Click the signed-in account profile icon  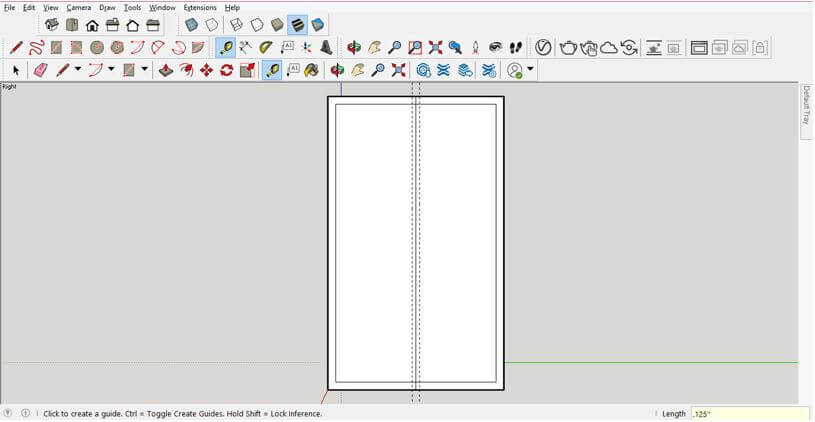(515, 70)
